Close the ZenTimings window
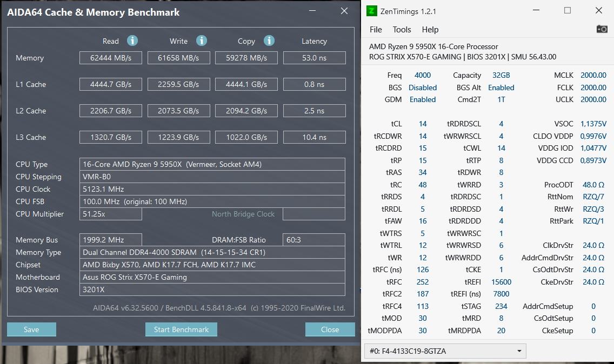This screenshot has height=364, width=614. (599, 11)
